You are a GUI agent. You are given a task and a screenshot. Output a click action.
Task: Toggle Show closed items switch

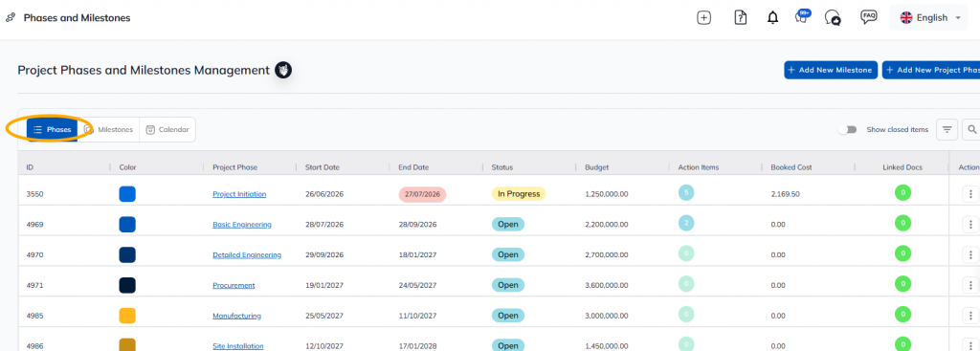point(848,129)
